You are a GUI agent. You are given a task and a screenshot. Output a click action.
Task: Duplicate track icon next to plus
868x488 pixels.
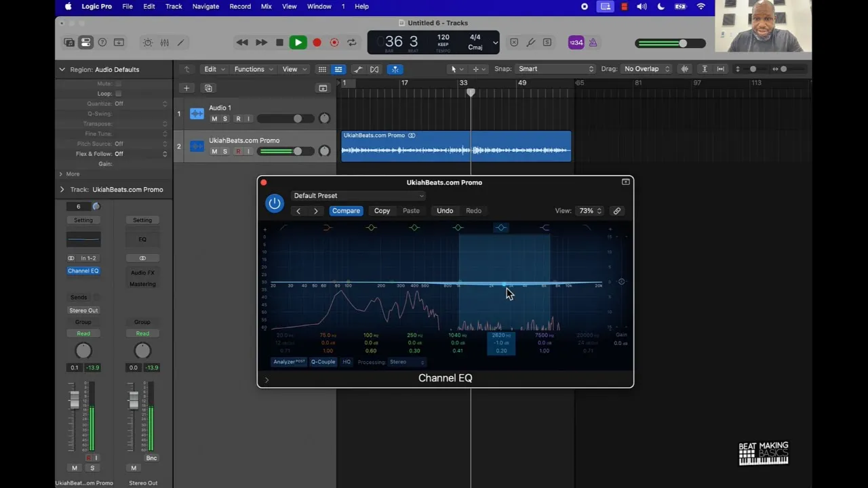(208, 88)
